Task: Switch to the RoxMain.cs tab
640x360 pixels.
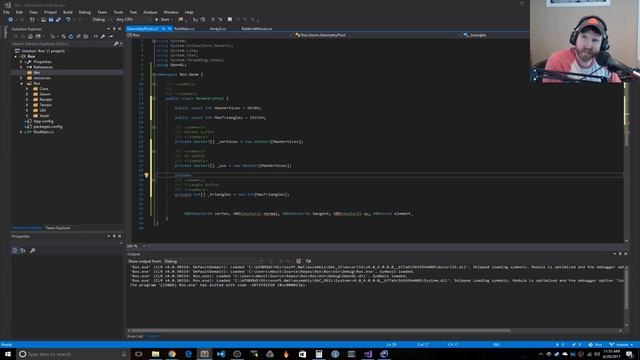Action: pos(184,29)
